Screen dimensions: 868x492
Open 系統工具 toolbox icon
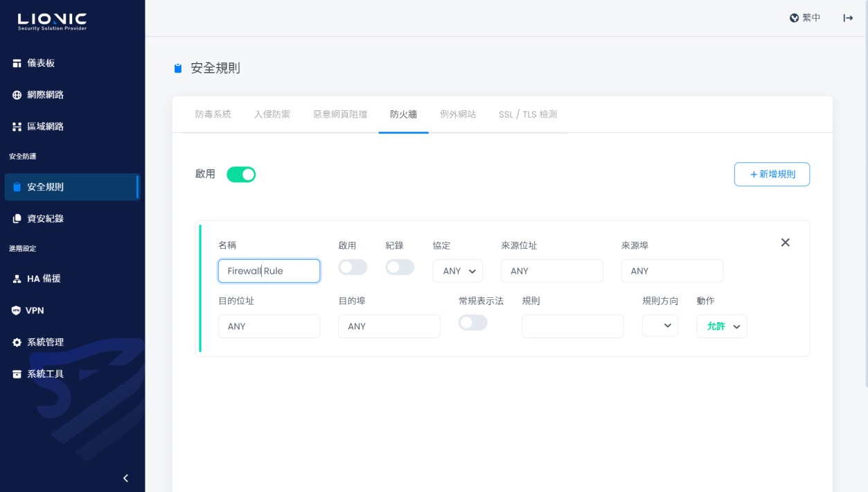[x=17, y=374]
